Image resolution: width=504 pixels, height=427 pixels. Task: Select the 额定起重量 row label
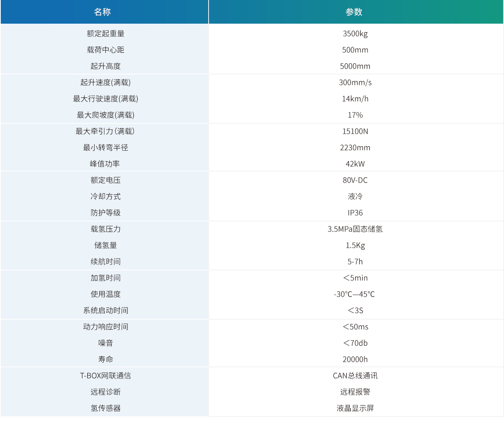pyautogui.click(x=105, y=34)
